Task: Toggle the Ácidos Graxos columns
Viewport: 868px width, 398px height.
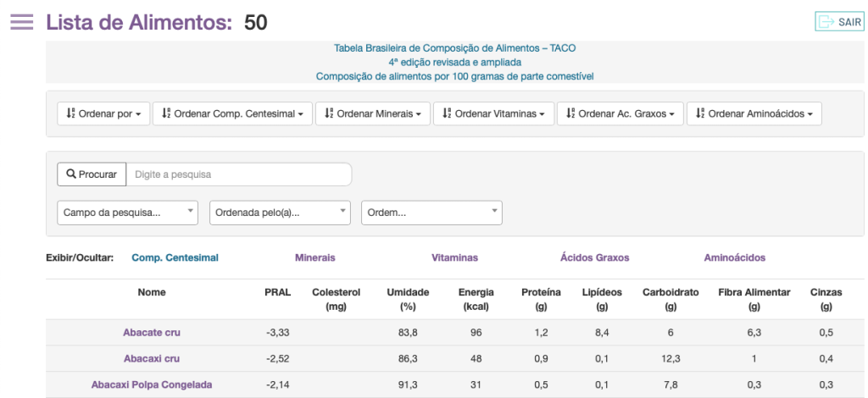Action: (x=594, y=257)
